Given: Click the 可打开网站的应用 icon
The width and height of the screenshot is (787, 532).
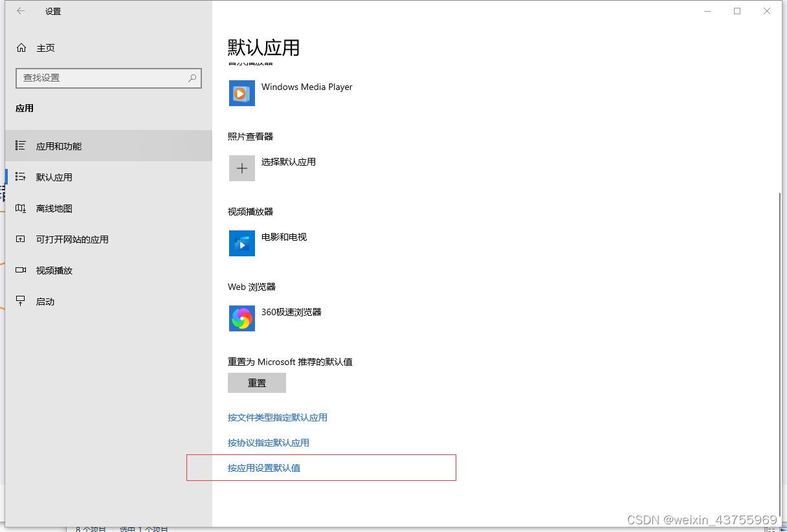Looking at the screenshot, I should coord(21,239).
